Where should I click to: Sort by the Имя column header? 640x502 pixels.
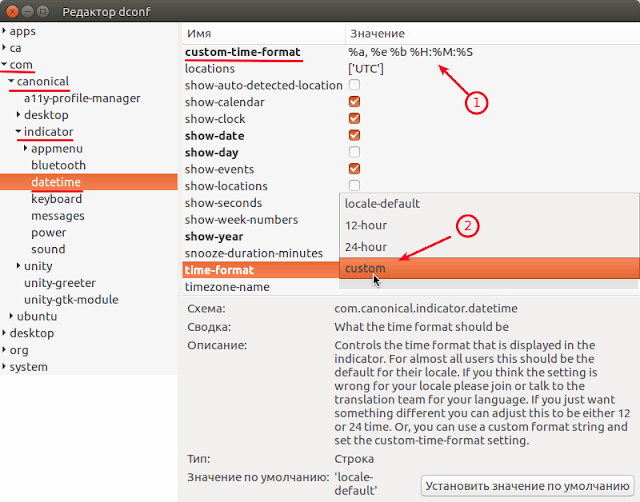point(264,33)
